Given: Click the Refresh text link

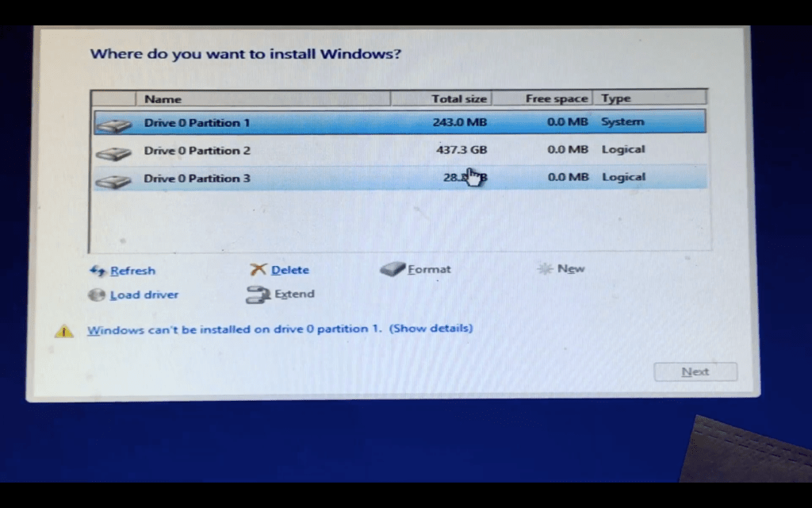Looking at the screenshot, I should pos(132,271).
